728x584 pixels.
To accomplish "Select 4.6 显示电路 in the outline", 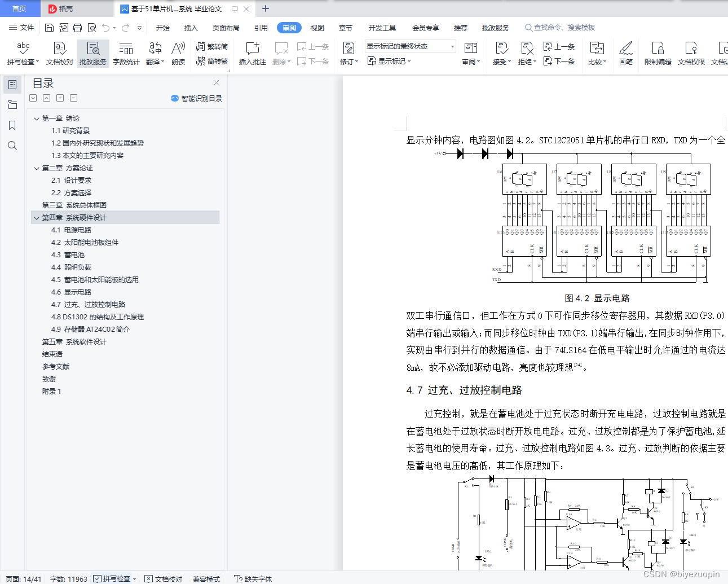I will 73,292.
